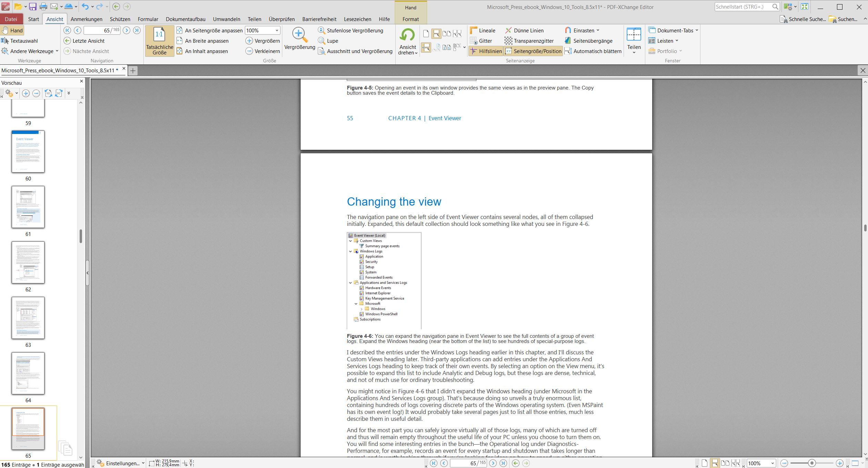Viewport: 868px width, 468px height.
Task: Adjust the zoom slider in status bar
Action: point(812,463)
